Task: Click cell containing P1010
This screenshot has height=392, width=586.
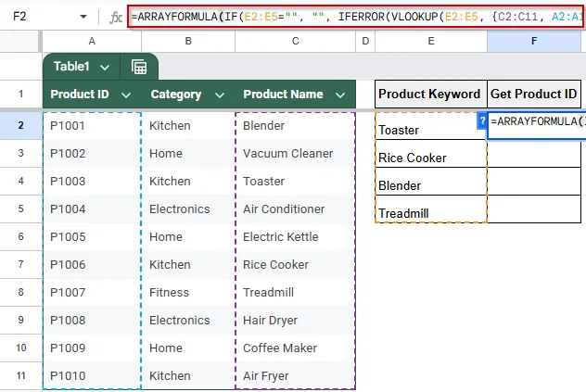Action: (92, 375)
